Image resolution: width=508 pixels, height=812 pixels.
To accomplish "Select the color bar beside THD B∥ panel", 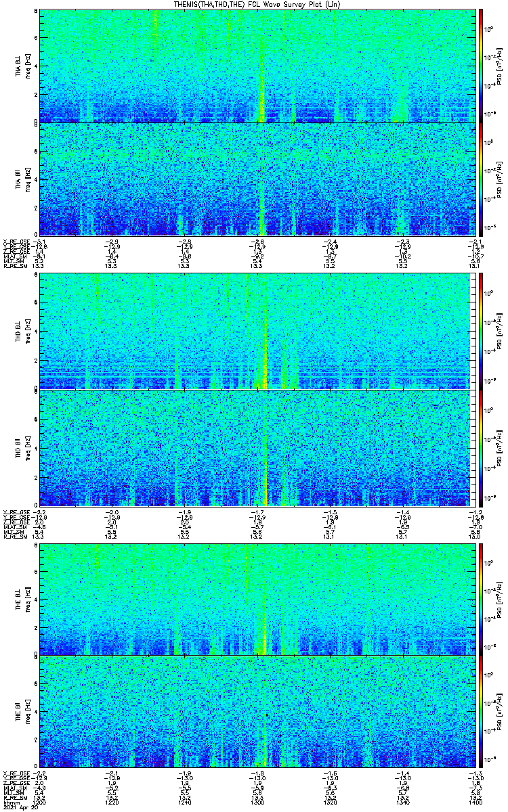I will (480, 447).
